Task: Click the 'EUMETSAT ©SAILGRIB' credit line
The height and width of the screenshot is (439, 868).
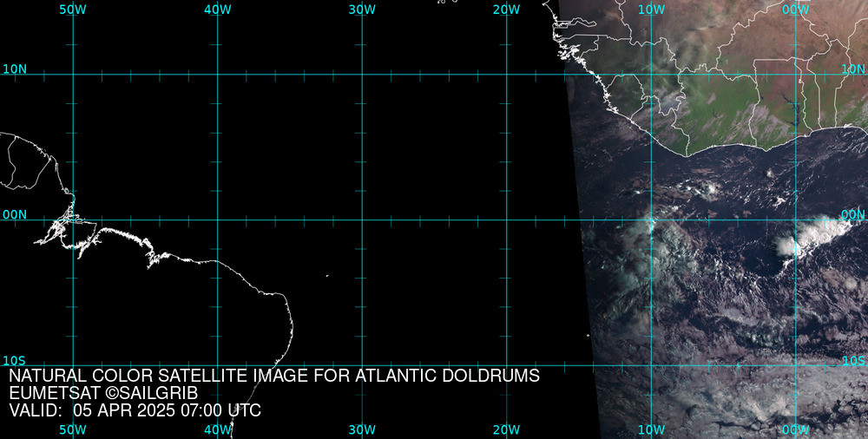Action: coord(103,394)
